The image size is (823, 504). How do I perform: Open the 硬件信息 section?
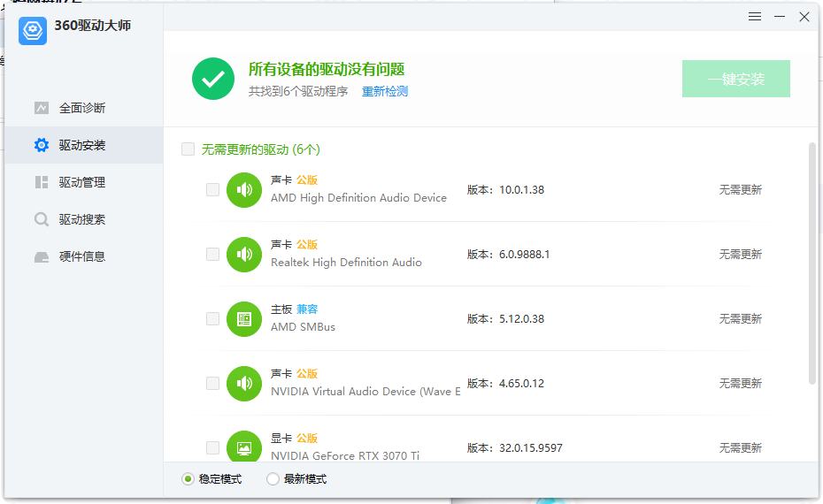84,256
